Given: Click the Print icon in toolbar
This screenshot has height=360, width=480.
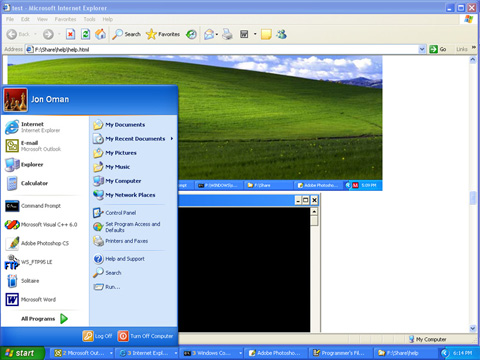Looking at the screenshot, I should 227,34.
